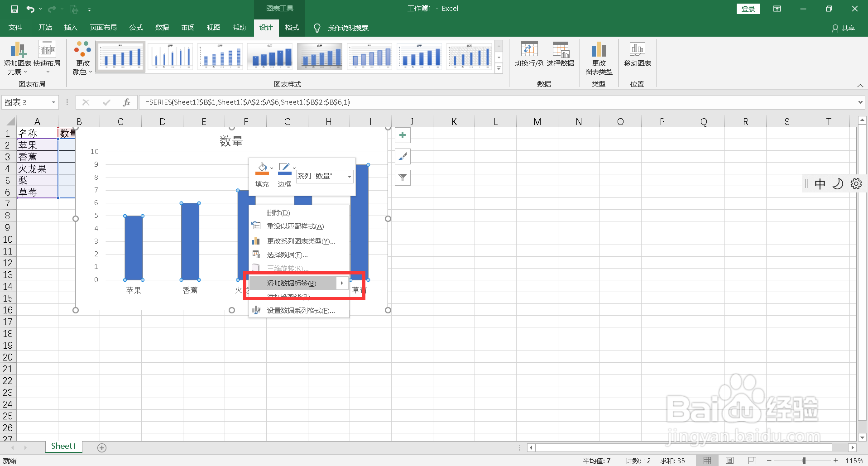
Task: Click Switch Row/Column icon
Action: tap(529, 54)
